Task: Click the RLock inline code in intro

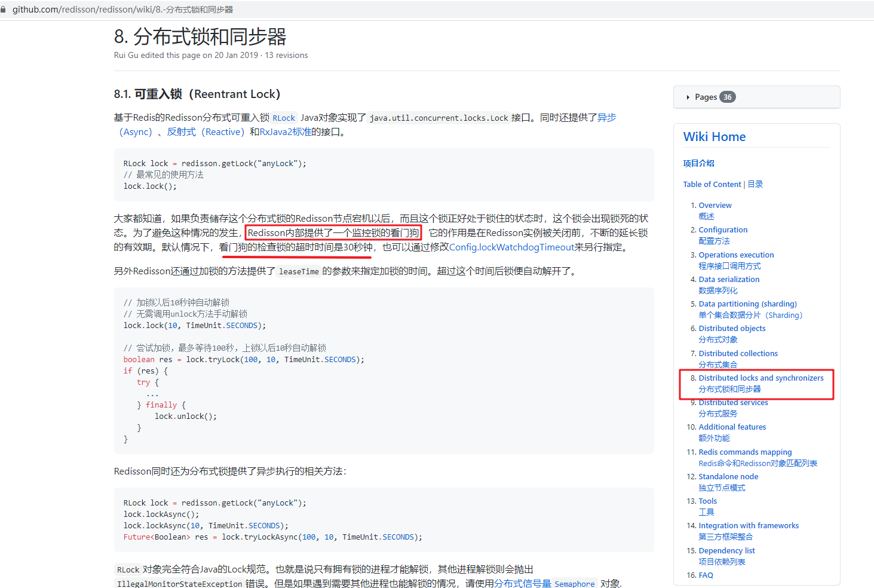Action: click(x=284, y=118)
